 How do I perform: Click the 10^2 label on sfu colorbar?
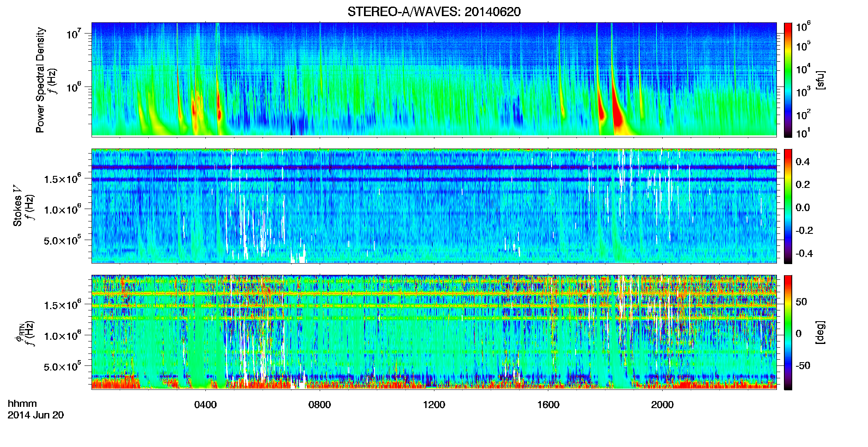click(803, 115)
